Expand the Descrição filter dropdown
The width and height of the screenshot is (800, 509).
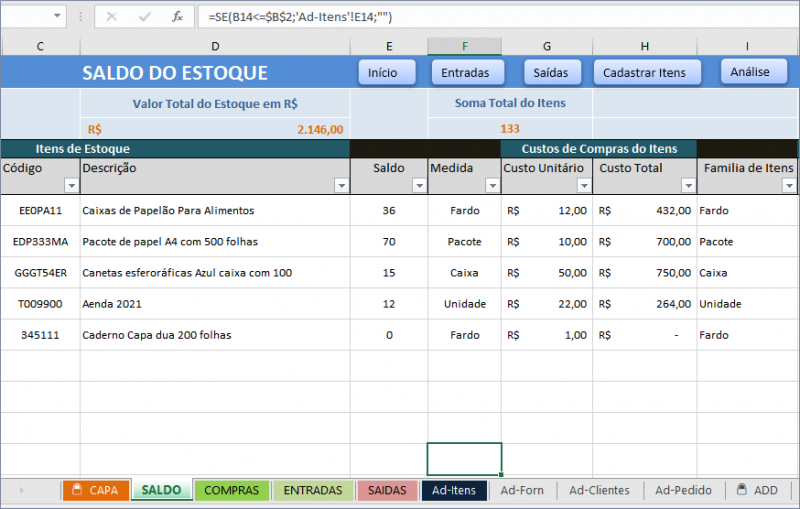[x=341, y=186]
